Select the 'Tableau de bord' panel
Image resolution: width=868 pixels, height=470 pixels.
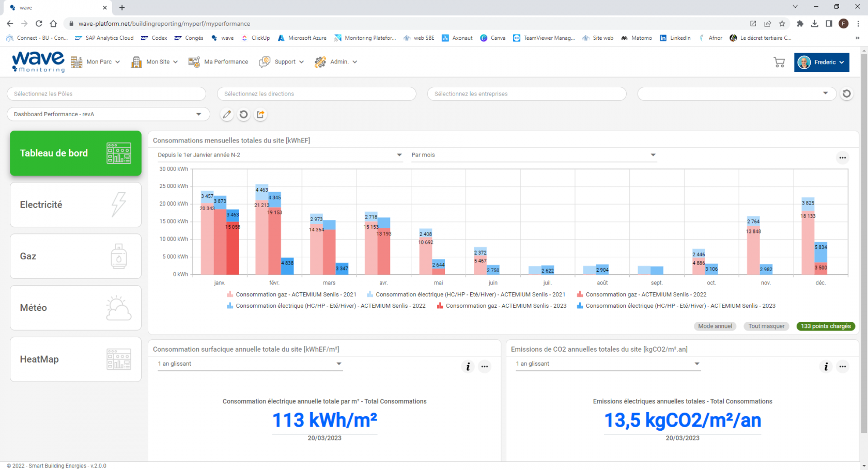(75, 153)
